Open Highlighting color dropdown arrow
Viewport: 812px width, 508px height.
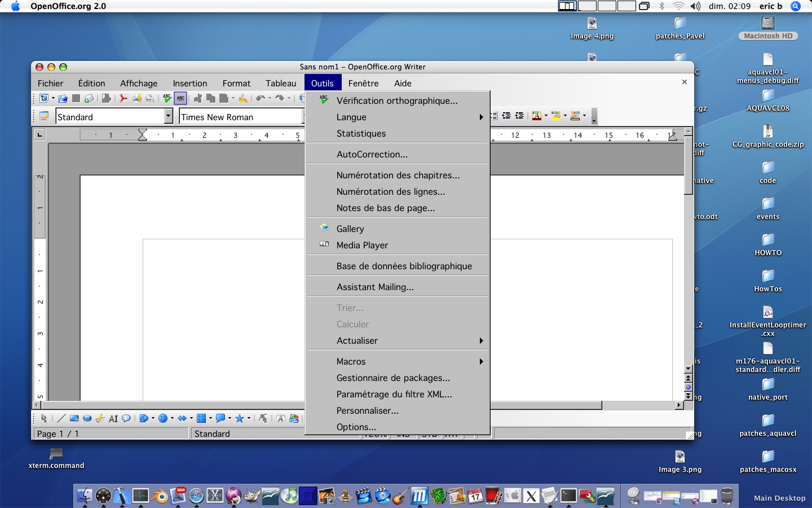click(x=565, y=116)
